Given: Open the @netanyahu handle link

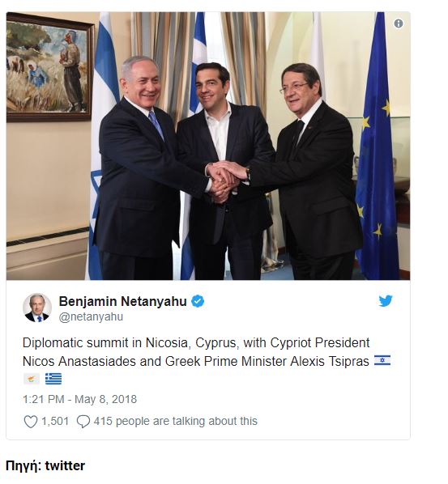Looking at the screenshot, I should pyautogui.click(x=91, y=317).
